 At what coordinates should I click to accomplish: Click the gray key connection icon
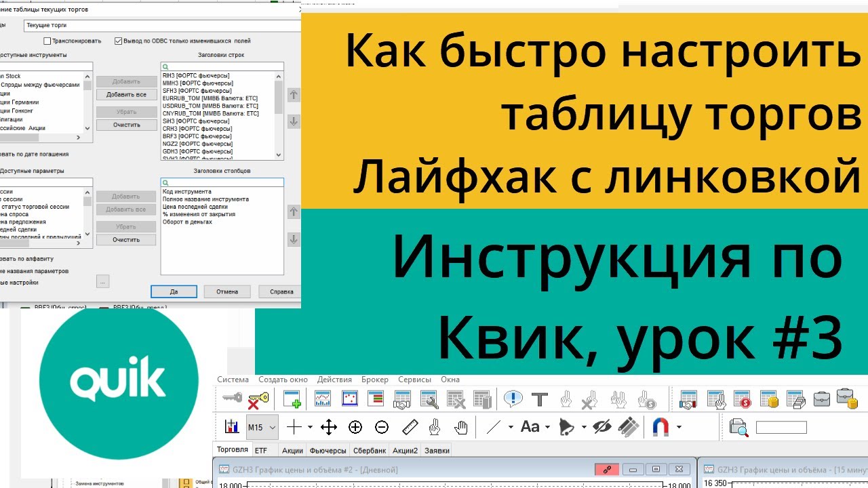[x=232, y=399]
